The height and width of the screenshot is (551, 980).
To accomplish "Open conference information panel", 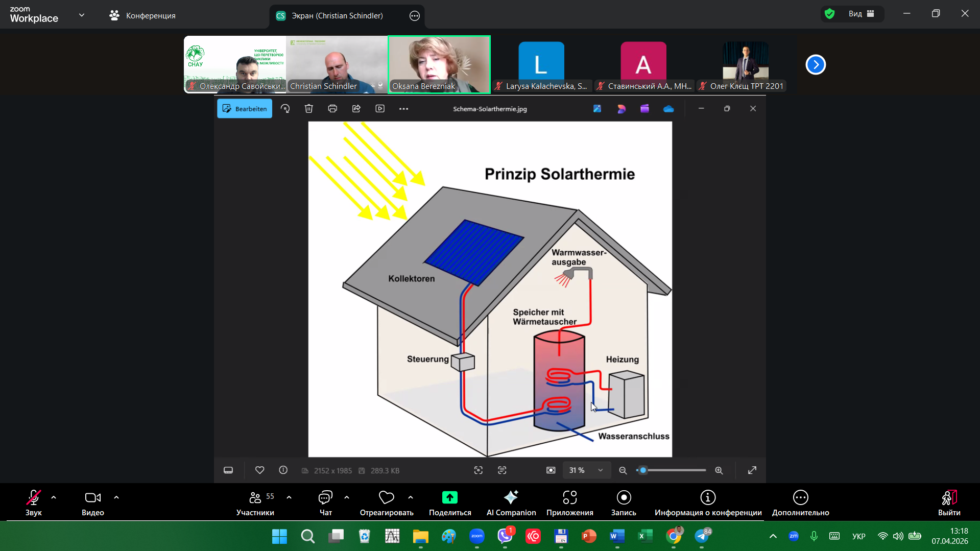I will (708, 502).
